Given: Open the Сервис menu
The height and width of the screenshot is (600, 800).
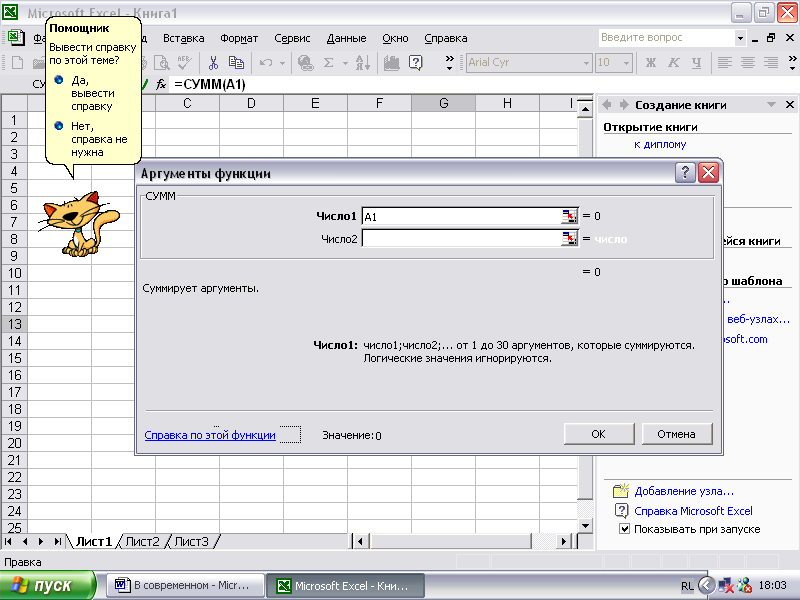Looking at the screenshot, I should click(292, 38).
